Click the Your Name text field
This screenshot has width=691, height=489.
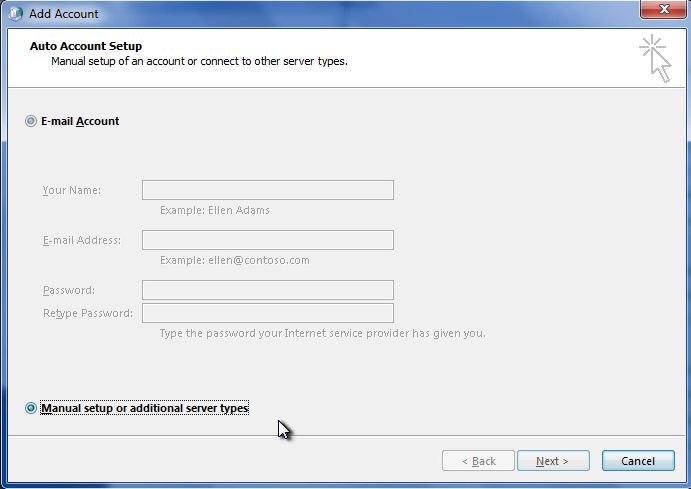click(x=267, y=190)
